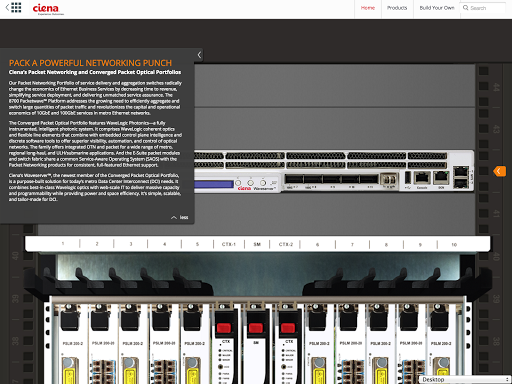Viewport: 512px width, 384px height.
Task: Select slot 3 on the shelf label
Action: tap(131, 244)
